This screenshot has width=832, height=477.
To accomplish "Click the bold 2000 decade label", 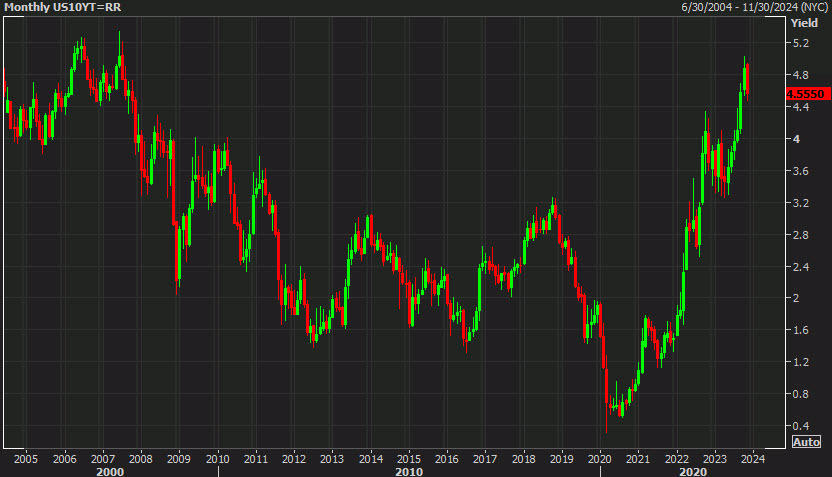I will [110, 472].
